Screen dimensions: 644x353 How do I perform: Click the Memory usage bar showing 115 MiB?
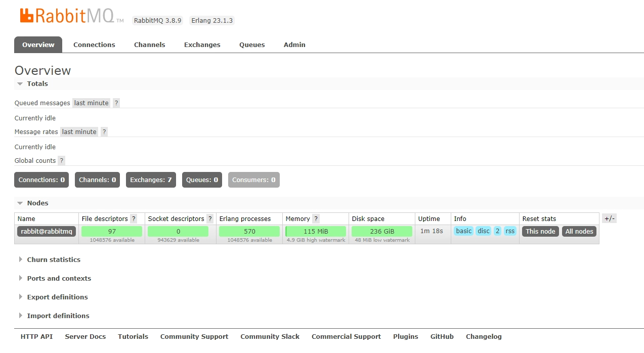316,231
